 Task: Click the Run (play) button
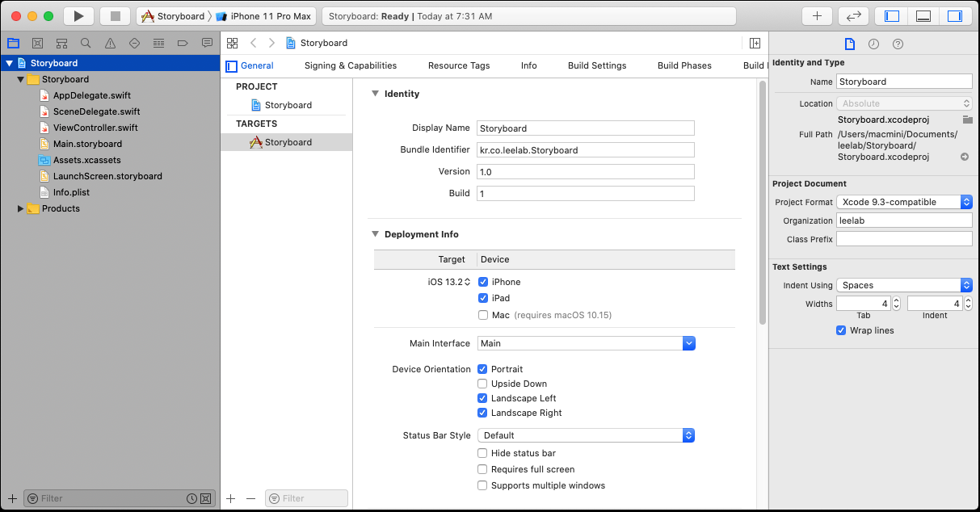[78, 16]
